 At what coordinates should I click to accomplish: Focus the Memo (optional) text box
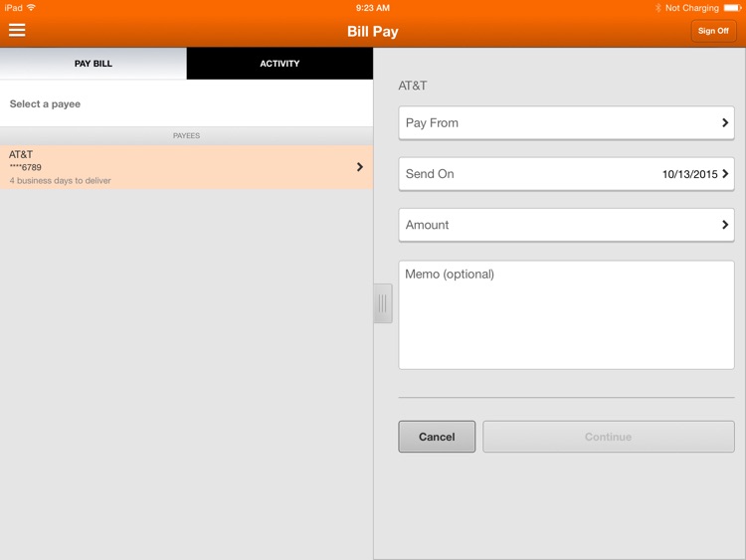coord(566,314)
